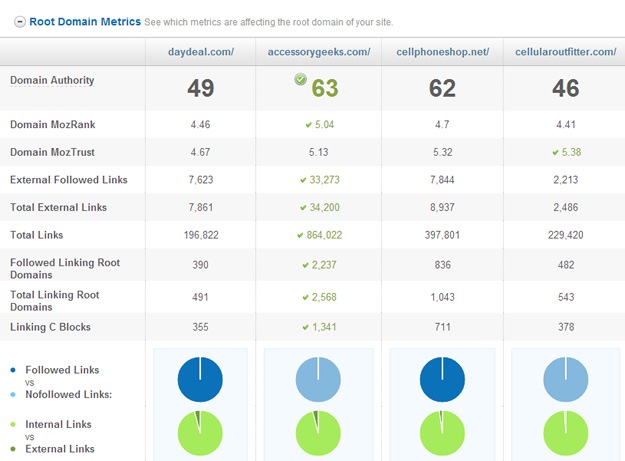Image resolution: width=625 pixels, height=461 pixels.
Task: Click cellphoneshop.net internal vs external pie chart
Action: tap(442, 433)
